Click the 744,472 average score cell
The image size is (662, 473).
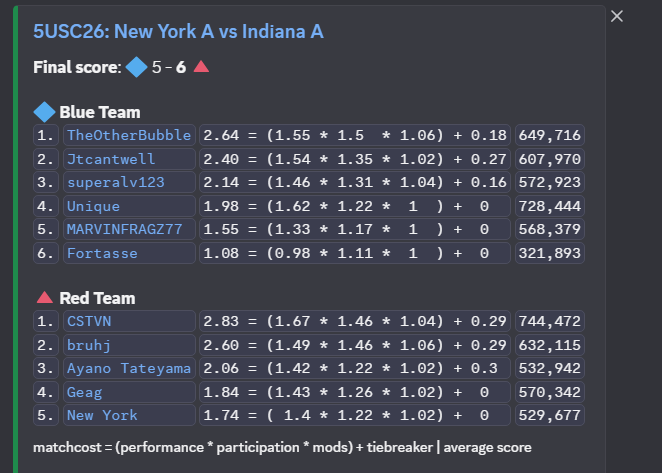tap(550, 321)
